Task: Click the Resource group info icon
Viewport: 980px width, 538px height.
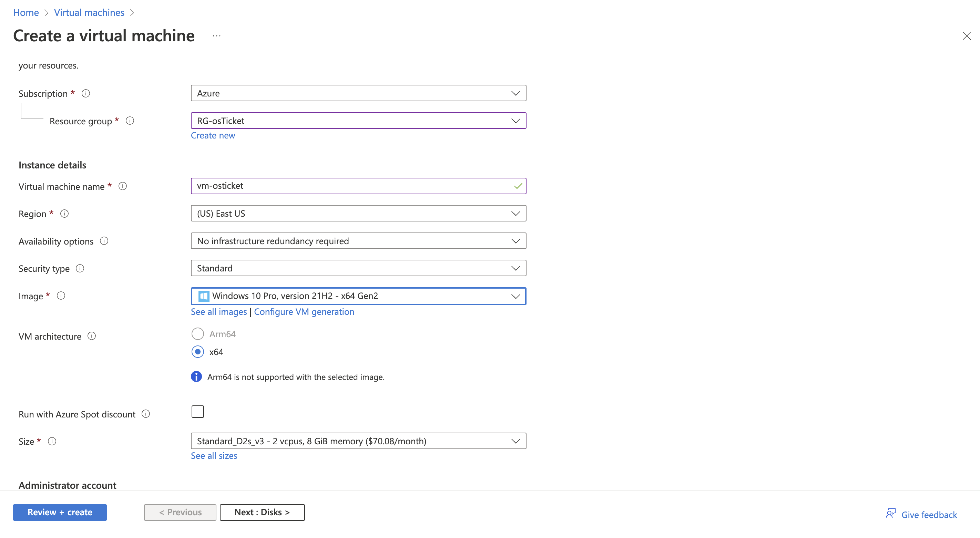Action: pos(130,121)
